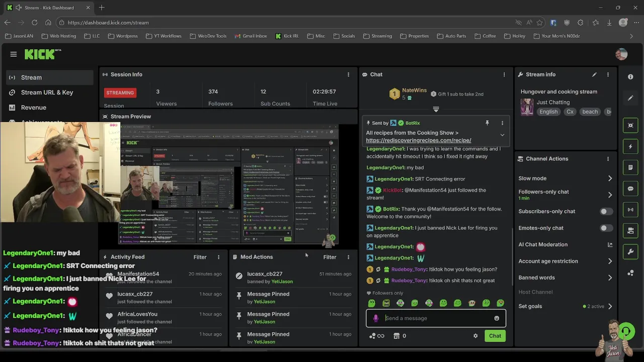644x362 pixels.
Task: Collapse the gift leaderboard arrow under NateWins
Action: click(x=436, y=109)
